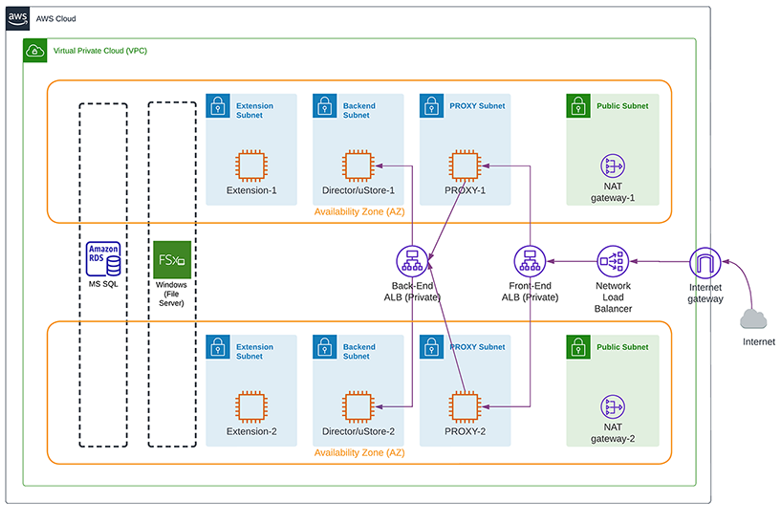Click the top Backend Subnet lock icon
Viewport: 780px width, 508px height.
click(x=325, y=106)
